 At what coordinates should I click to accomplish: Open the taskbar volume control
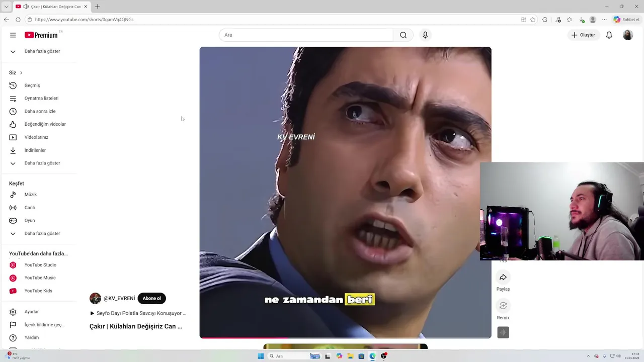pos(619,356)
